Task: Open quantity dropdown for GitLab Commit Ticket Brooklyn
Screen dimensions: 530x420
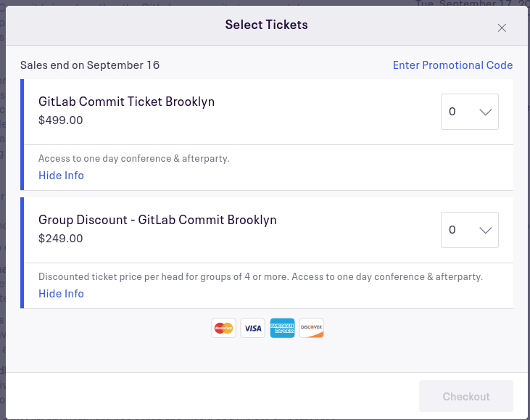Action: pos(470,112)
